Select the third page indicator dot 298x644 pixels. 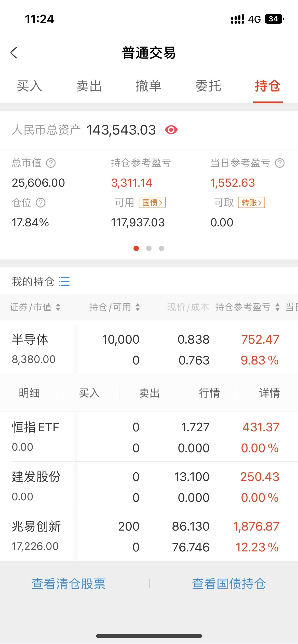(161, 248)
